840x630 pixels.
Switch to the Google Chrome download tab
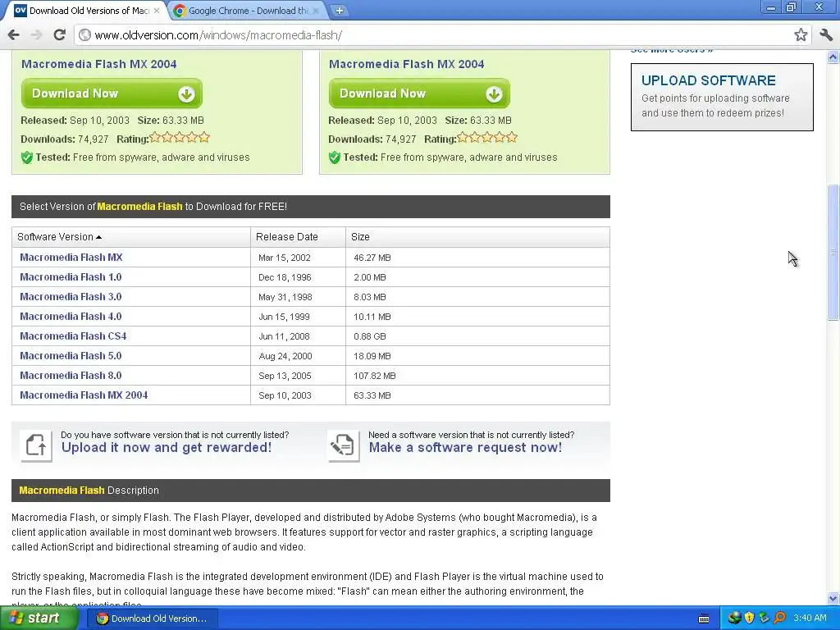click(247, 11)
